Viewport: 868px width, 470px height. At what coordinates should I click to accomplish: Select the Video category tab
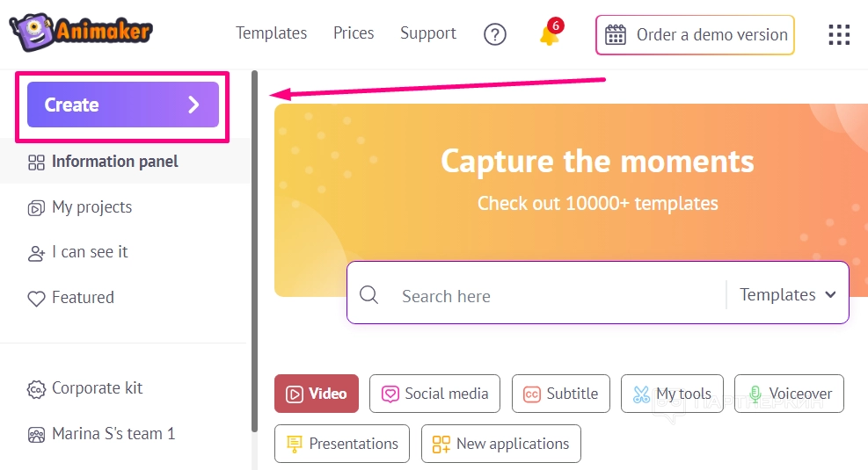point(317,394)
